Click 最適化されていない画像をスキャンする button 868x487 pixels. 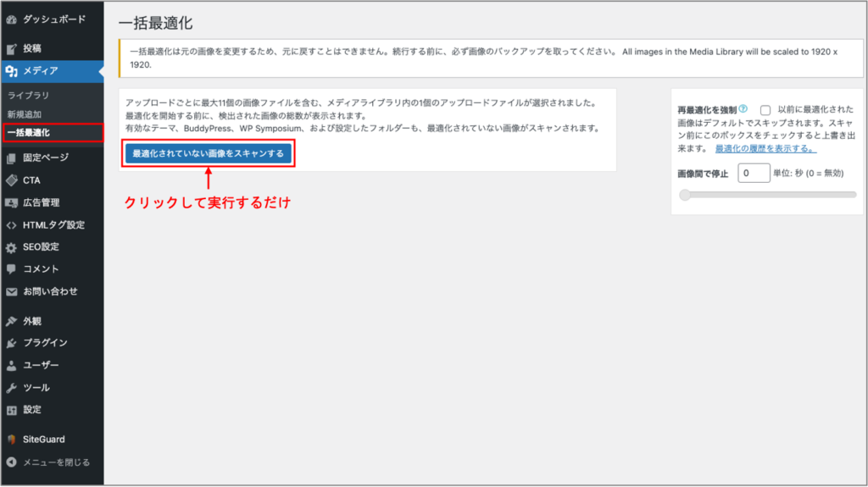(x=209, y=153)
